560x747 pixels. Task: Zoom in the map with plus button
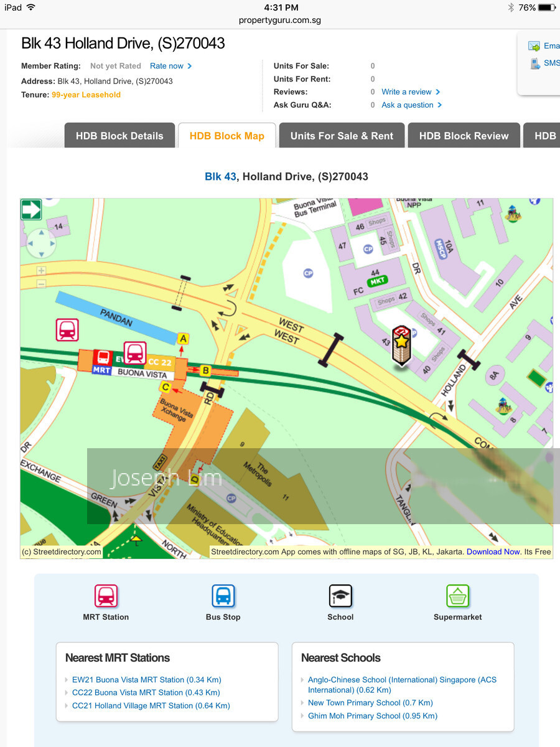[41, 271]
